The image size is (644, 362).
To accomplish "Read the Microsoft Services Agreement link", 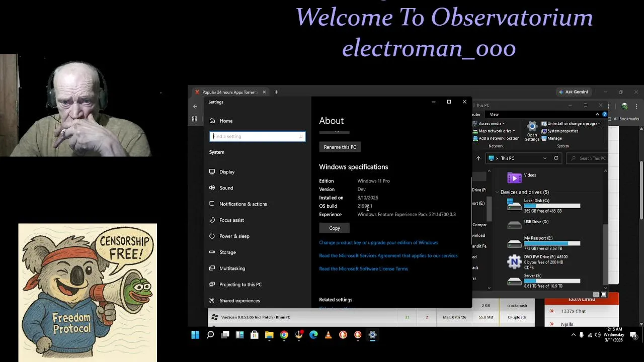I will (388, 255).
